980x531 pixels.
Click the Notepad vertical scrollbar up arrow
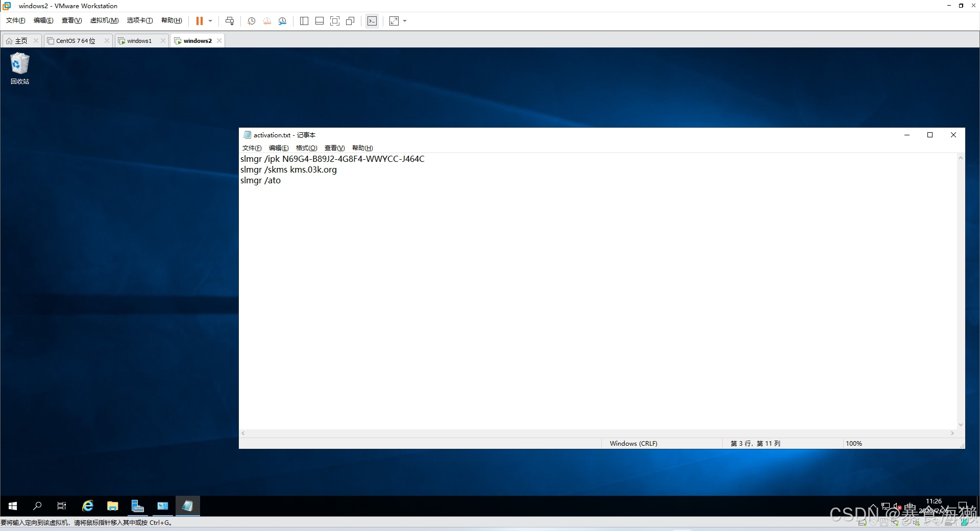point(961,158)
